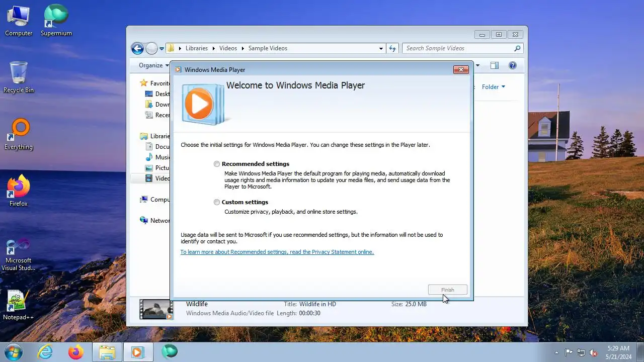Close the Windows Media Player dialog

coord(461,69)
